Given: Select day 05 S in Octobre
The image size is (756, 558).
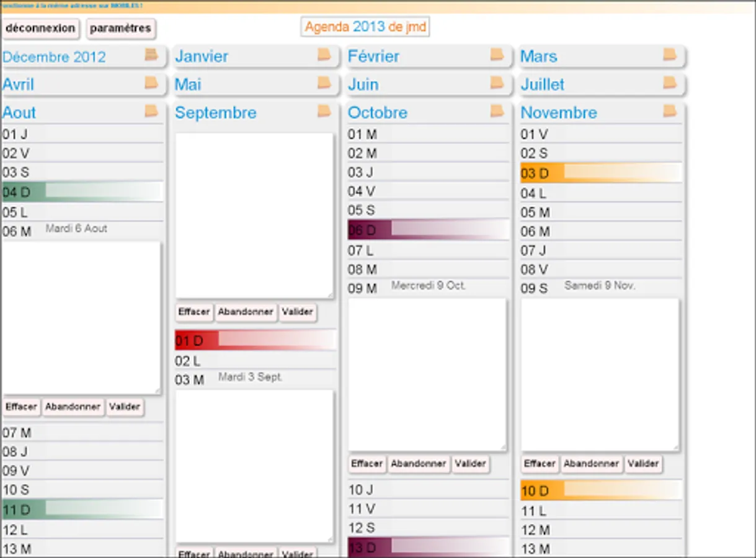Looking at the screenshot, I should coord(428,210).
